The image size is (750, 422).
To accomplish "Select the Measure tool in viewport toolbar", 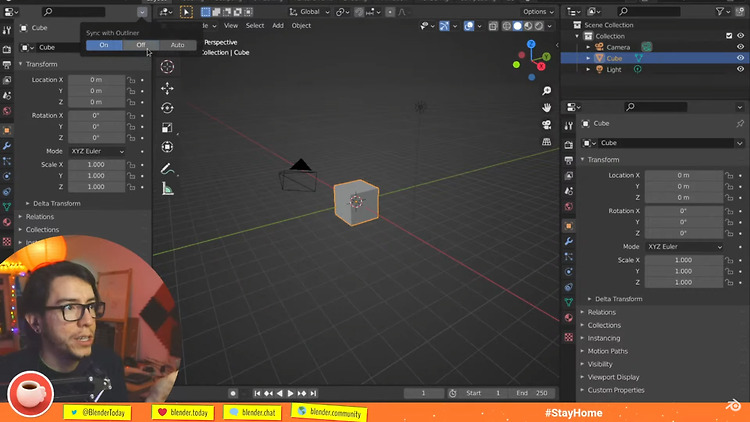I will pos(167,189).
